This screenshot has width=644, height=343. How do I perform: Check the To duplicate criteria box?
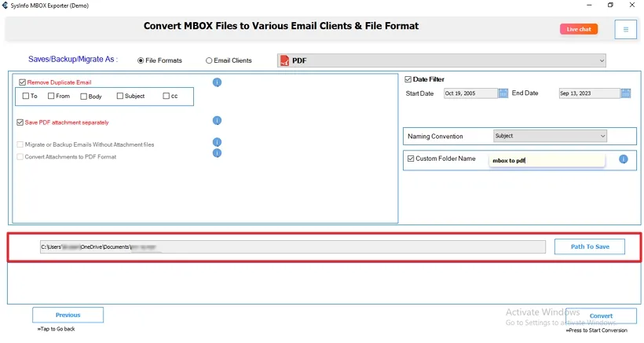26,96
